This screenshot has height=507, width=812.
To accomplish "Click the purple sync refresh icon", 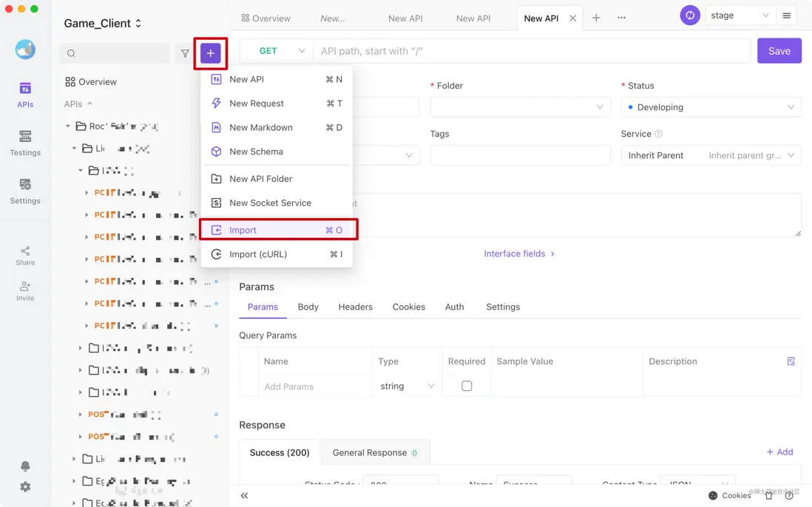I will click(x=689, y=16).
